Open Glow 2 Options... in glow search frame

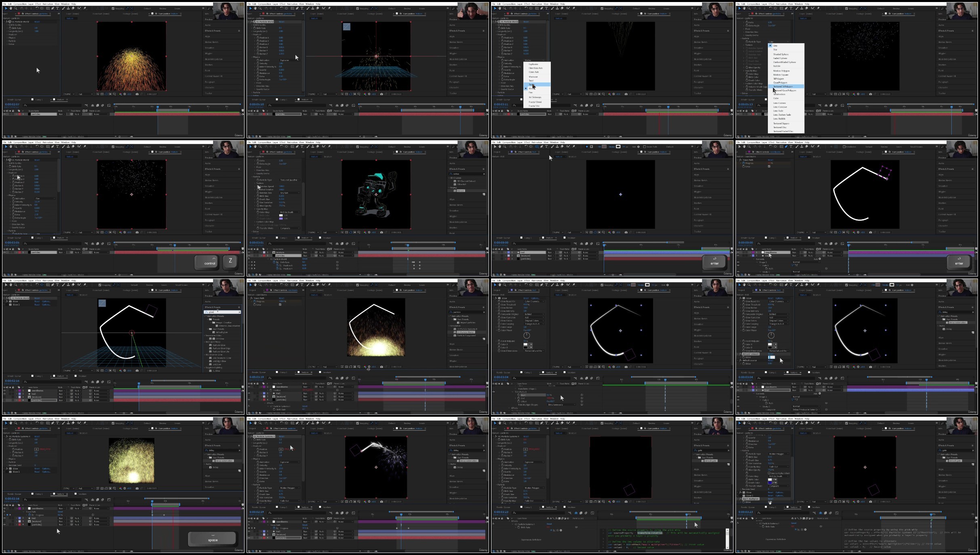pos(46,305)
